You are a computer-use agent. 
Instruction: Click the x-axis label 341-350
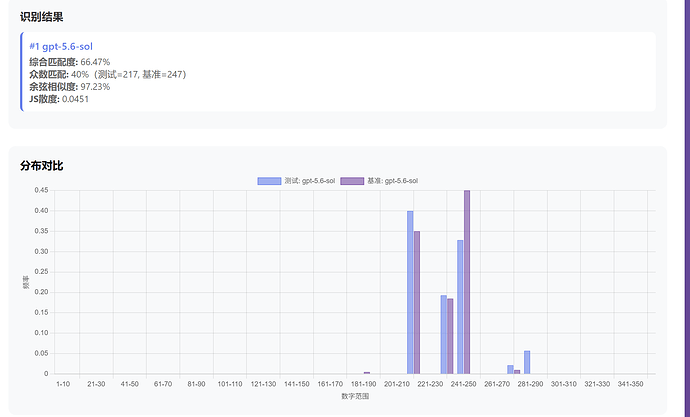630,384
